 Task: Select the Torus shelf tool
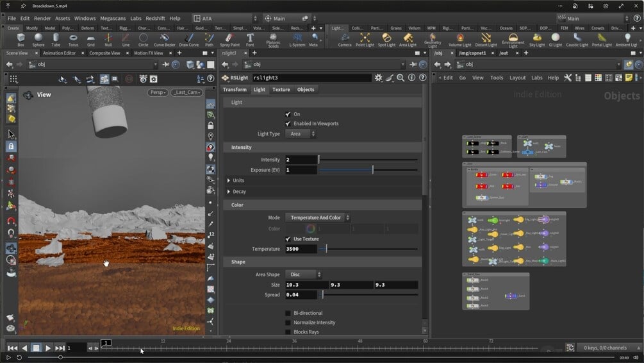point(73,40)
